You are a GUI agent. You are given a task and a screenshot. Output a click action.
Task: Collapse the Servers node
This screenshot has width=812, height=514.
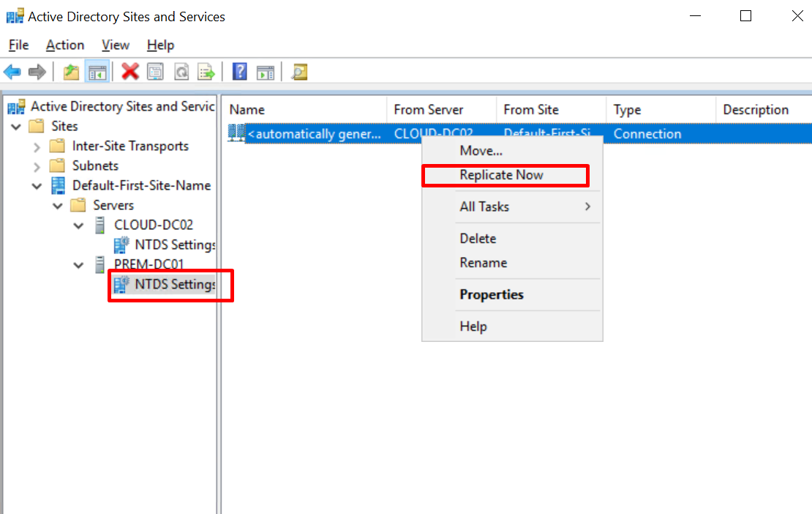click(x=58, y=206)
